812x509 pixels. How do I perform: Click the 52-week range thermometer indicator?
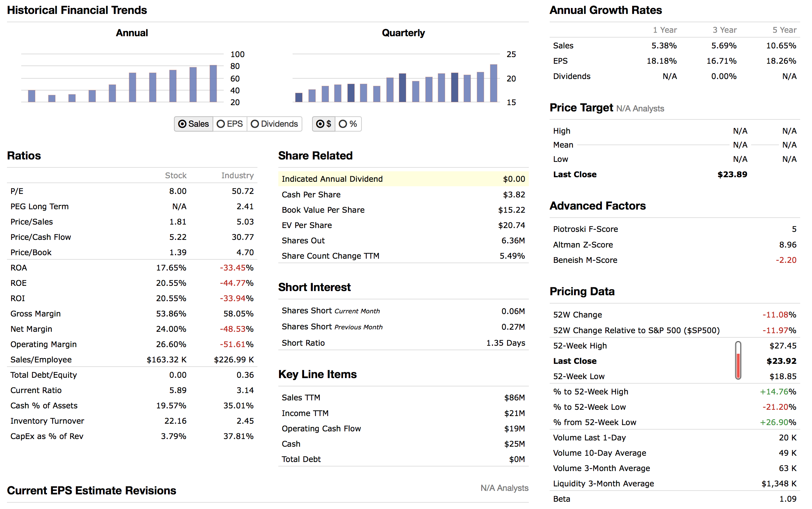point(738,360)
